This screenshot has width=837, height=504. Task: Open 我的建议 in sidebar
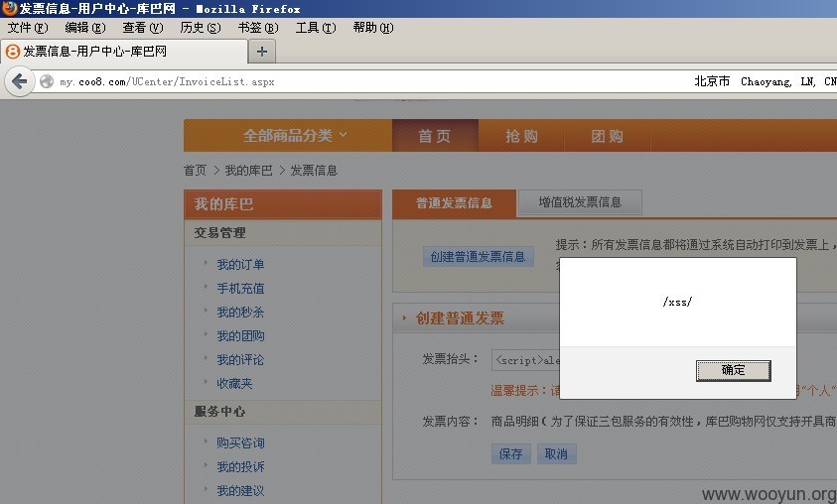240,490
